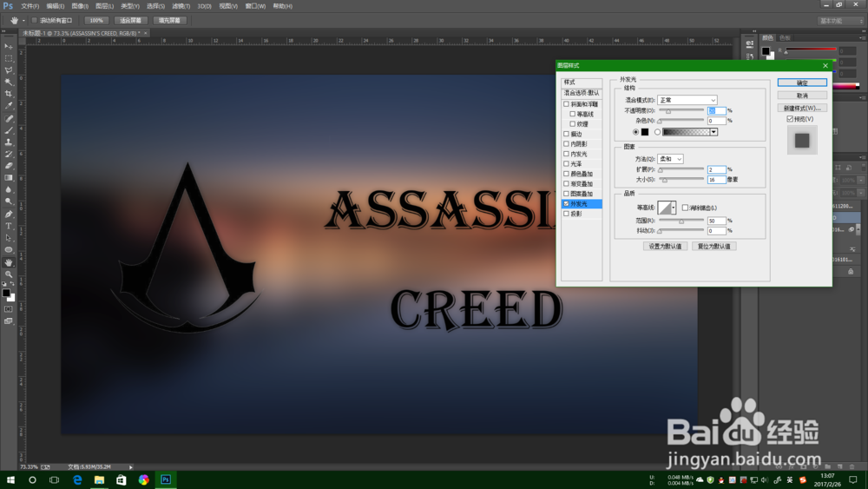Open Image (图像) menu
868x489 pixels.
point(80,6)
